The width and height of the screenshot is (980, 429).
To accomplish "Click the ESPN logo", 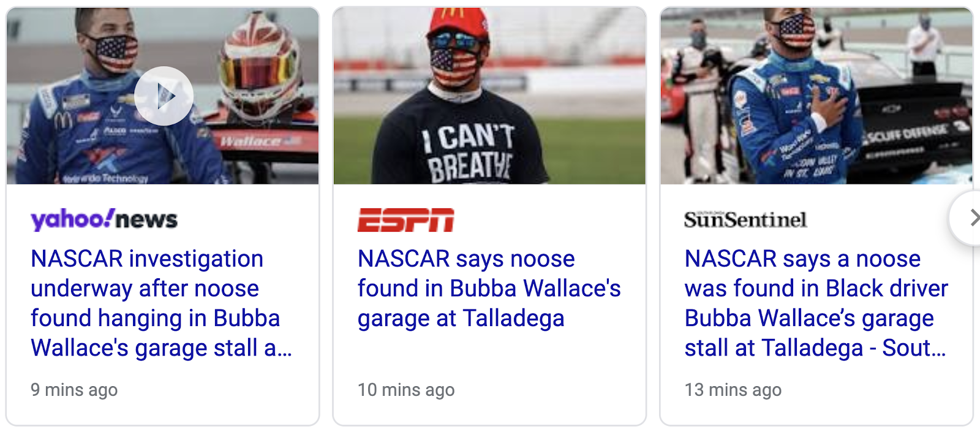I will 405,220.
